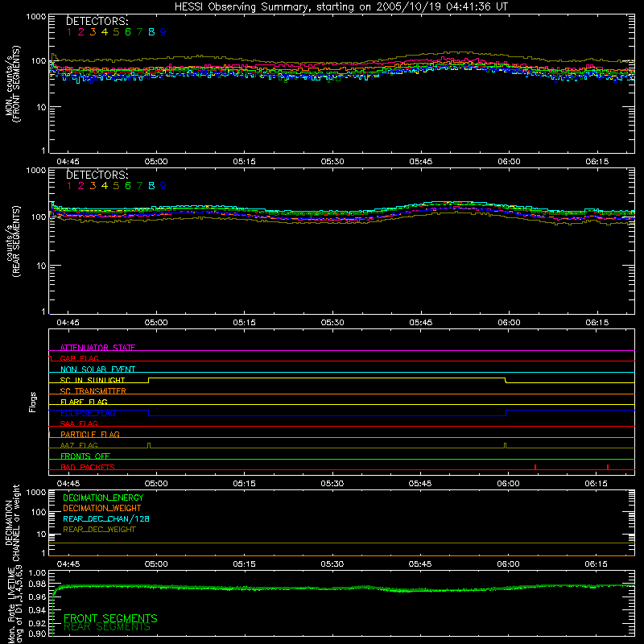Viewport: 644px width, 644px height.
Task: Click the 05:45 tick label under the decimation plot
Action: pyautogui.click(x=419, y=564)
